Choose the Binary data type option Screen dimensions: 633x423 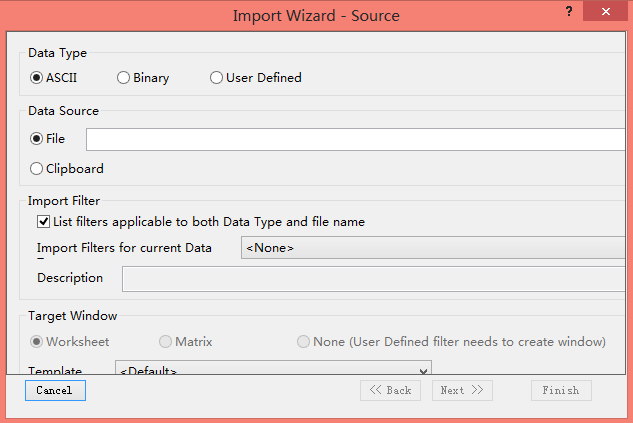point(124,77)
